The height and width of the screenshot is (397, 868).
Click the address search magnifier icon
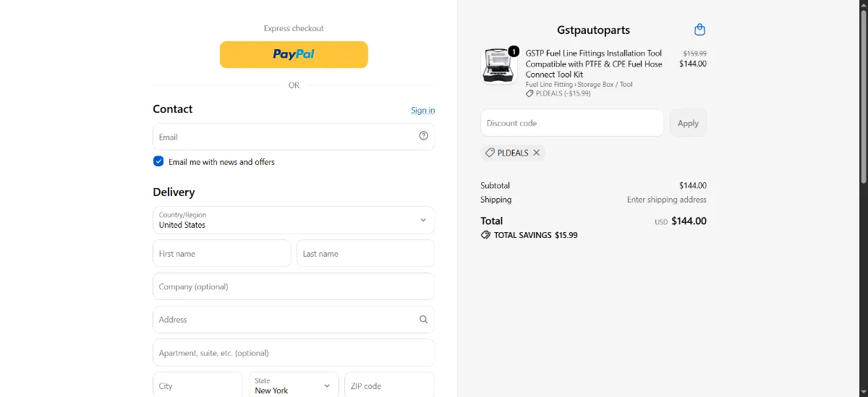pos(424,319)
